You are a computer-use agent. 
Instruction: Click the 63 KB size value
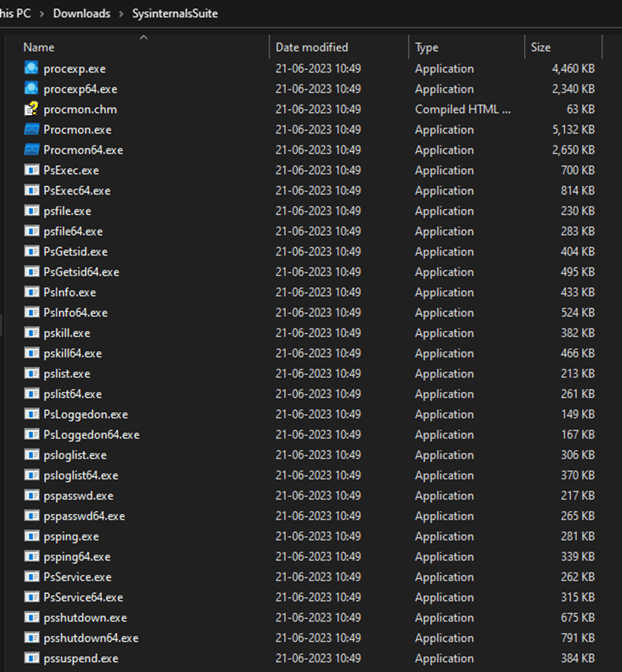(580, 109)
